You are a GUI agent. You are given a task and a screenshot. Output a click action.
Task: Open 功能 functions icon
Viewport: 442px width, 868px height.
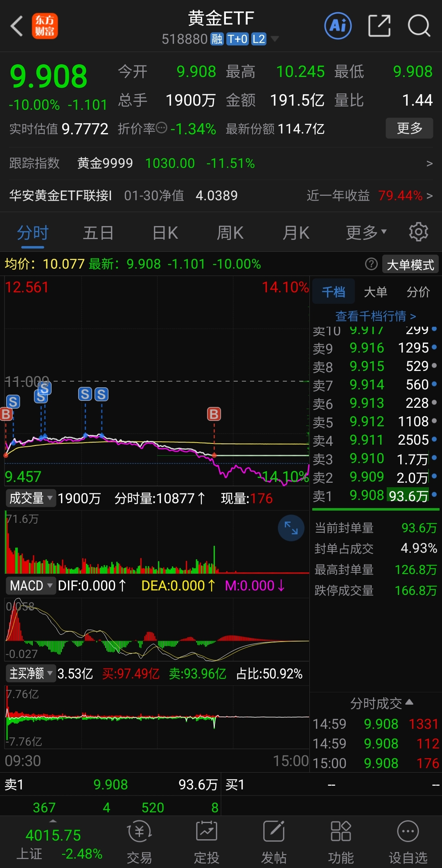point(341,843)
